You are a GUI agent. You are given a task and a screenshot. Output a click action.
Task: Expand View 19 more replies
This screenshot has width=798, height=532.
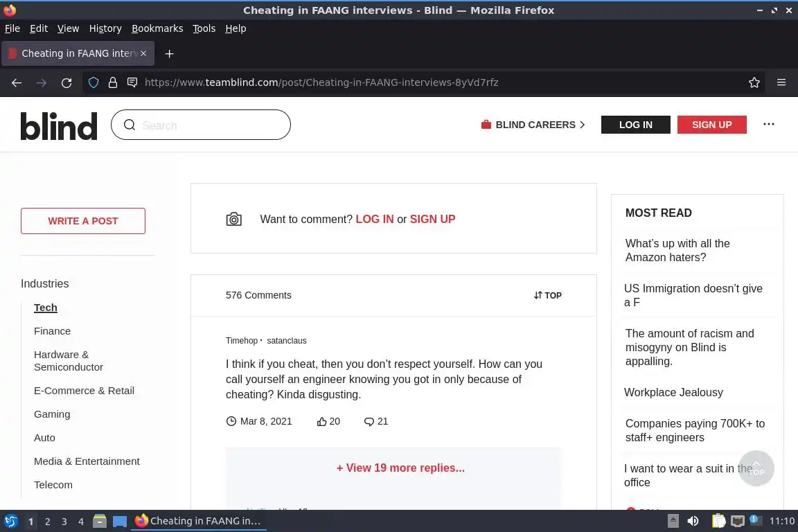(x=400, y=468)
